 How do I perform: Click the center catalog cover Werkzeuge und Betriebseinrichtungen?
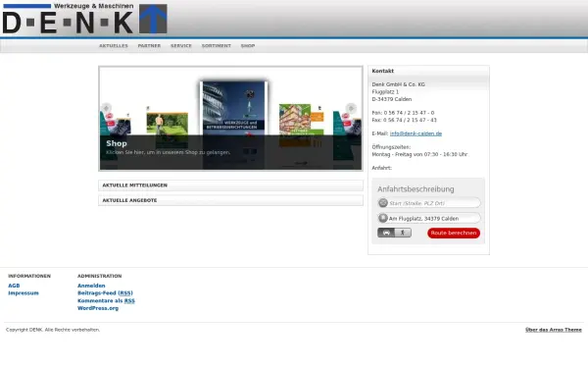pyautogui.click(x=233, y=109)
